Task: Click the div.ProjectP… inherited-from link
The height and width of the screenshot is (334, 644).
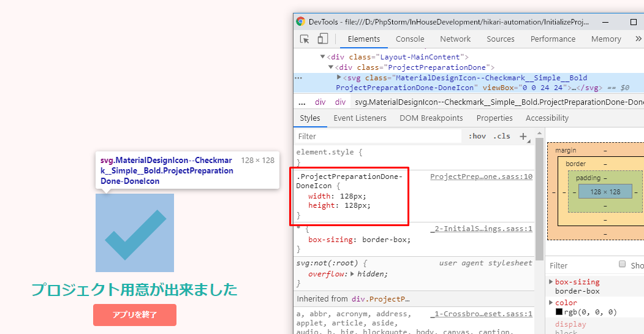Action: point(381,299)
